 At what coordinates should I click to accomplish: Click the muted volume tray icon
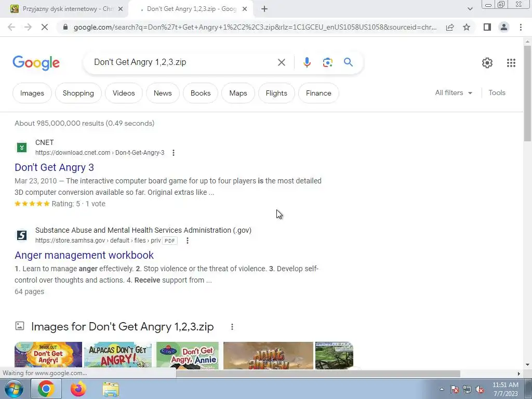[480, 390]
